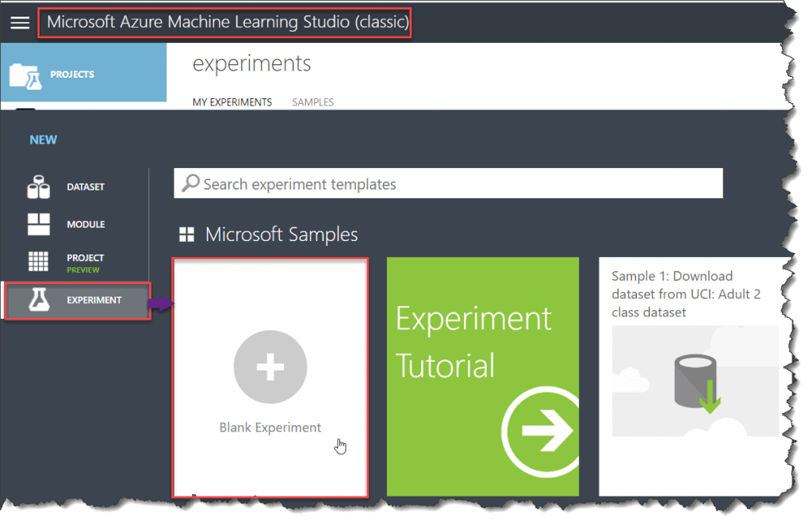Switch to the Samples tab
This screenshot has width=812, height=525.
coord(312,102)
